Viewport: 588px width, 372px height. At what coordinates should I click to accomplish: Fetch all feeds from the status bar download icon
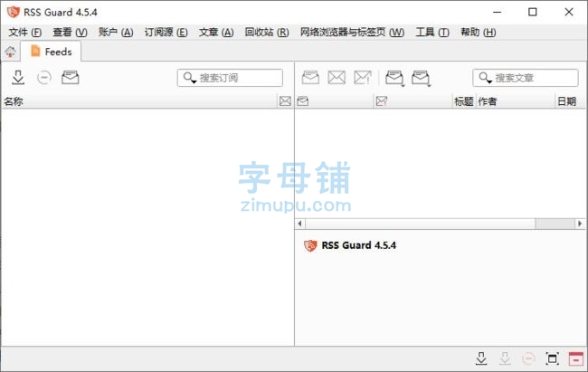[481, 358]
